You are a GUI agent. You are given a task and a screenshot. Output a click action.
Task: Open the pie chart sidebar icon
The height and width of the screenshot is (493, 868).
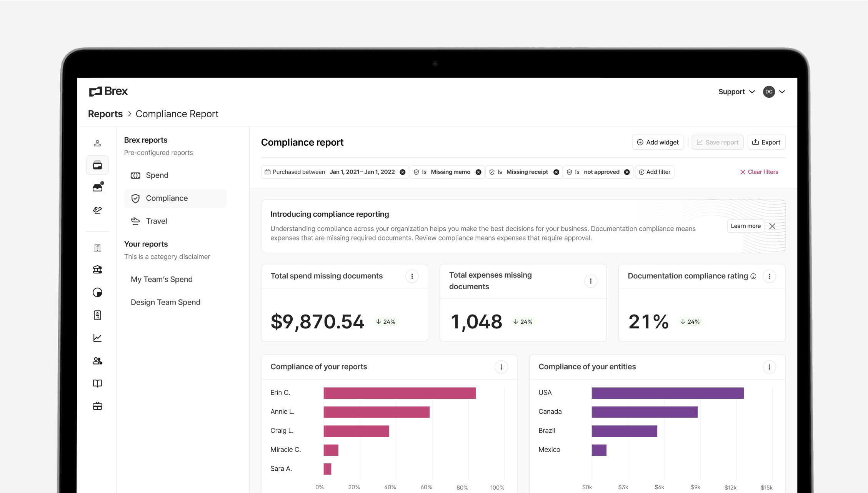click(97, 293)
